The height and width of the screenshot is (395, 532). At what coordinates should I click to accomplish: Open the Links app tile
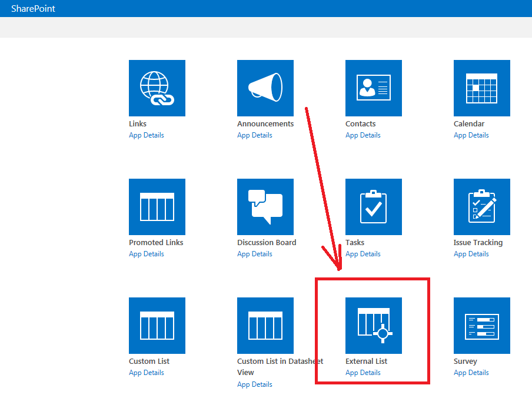click(x=157, y=88)
